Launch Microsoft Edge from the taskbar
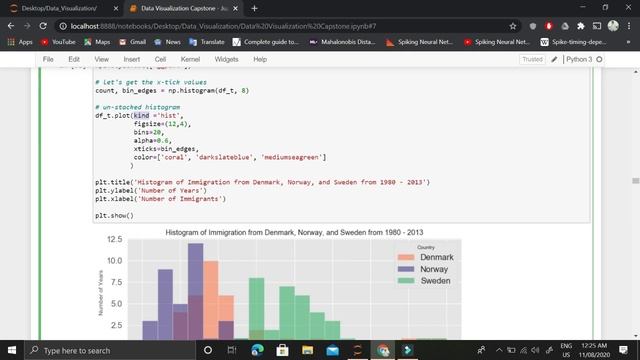640x360 pixels. [257, 350]
